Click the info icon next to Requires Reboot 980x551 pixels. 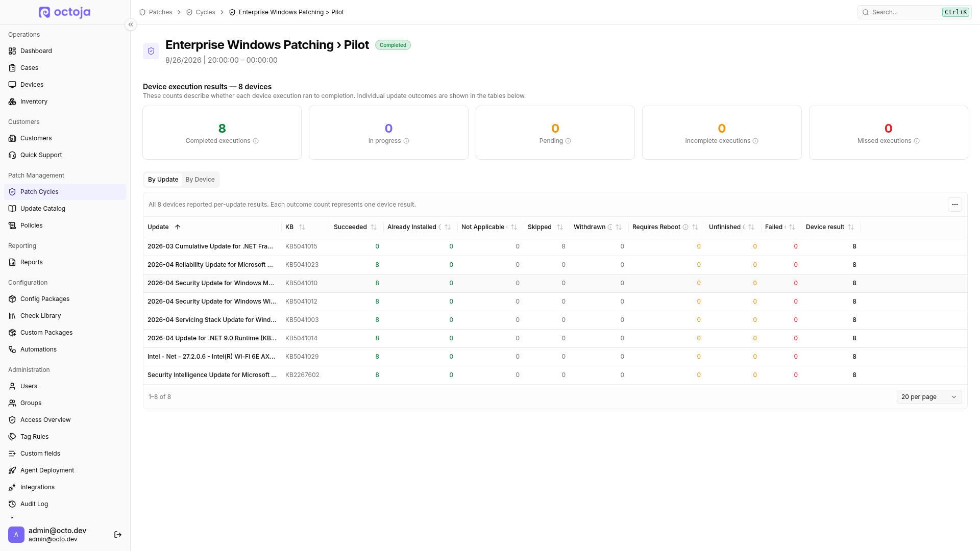point(685,227)
